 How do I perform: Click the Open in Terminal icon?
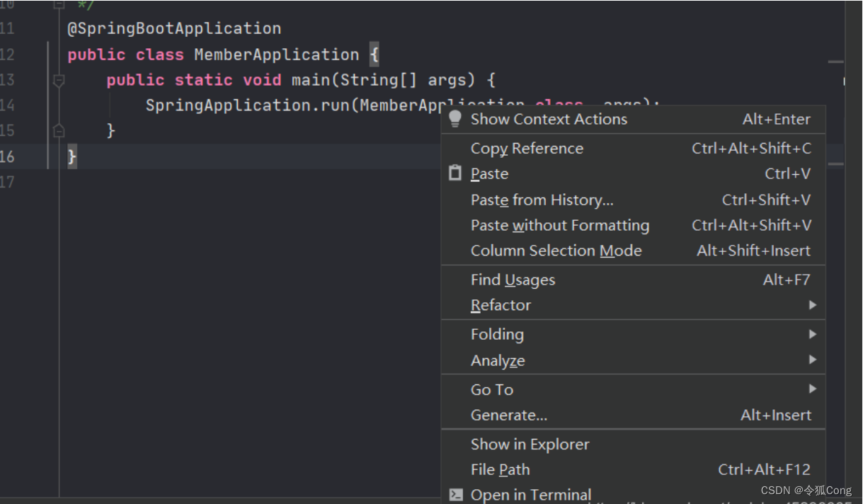pyautogui.click(x=456, y=495)
